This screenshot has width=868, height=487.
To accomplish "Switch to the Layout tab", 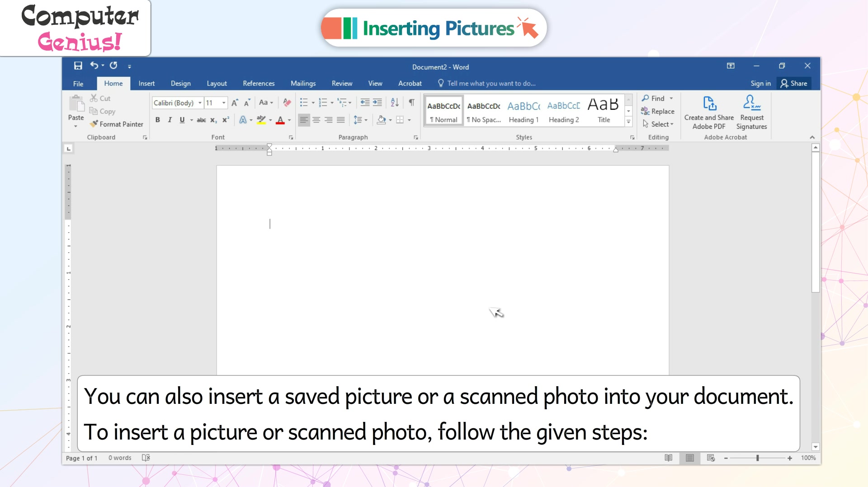I will pyautogui.click(x=217, y=84).
